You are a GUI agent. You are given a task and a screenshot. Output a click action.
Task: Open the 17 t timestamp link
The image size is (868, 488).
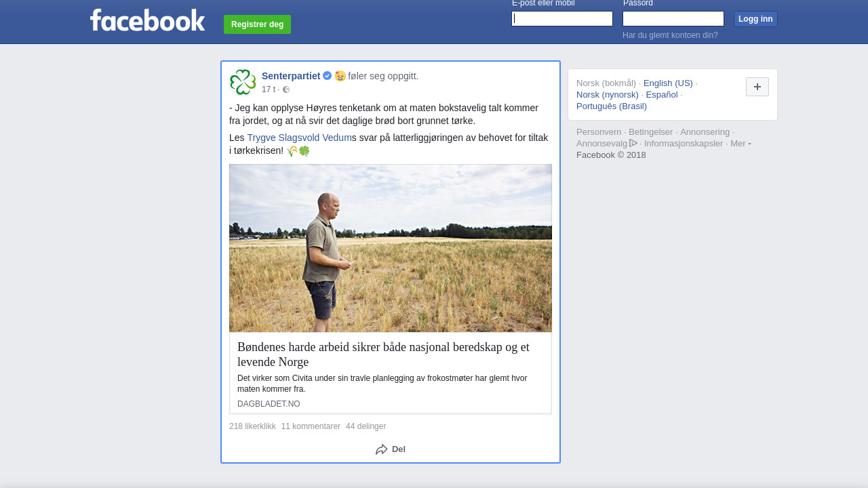pyautogui.click(x=269, y=89)
